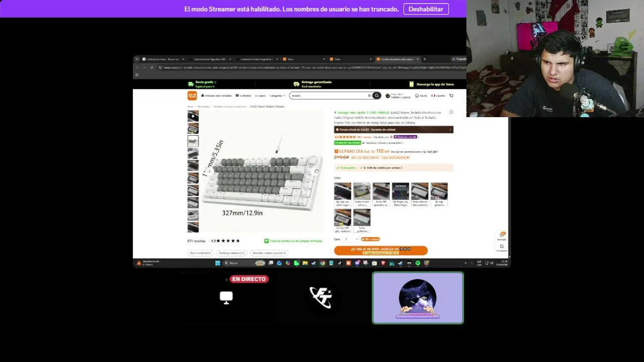Click the share icon beside the product title
Viewport: 644px width, 362px height.
click(x=451, y=112)
